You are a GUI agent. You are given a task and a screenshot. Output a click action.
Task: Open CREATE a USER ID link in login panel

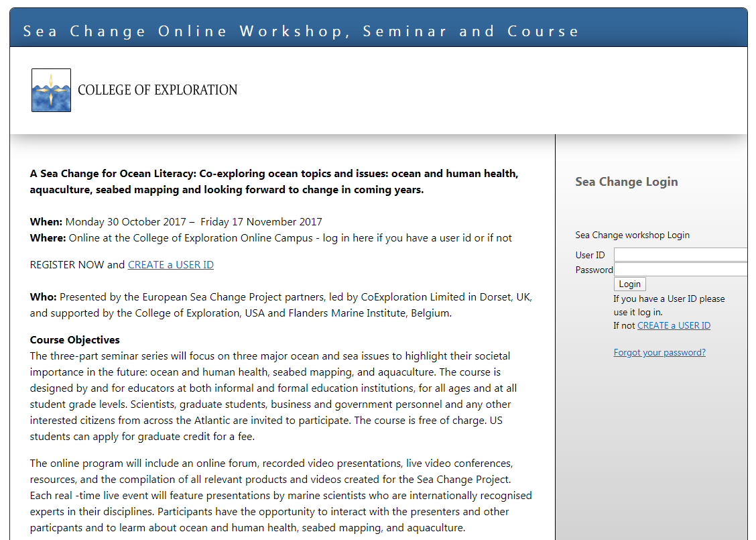(x=674, y=326)
